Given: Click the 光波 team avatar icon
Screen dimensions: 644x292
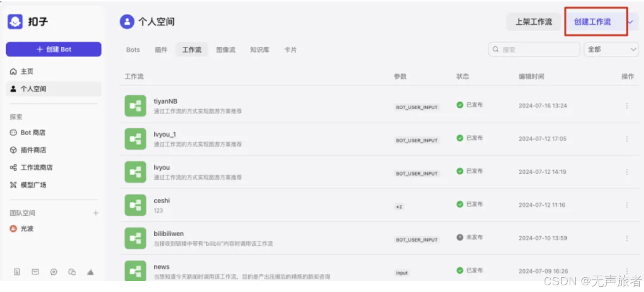Looking at the screenshot, I should pyautogui.click(x=13, y=229).
